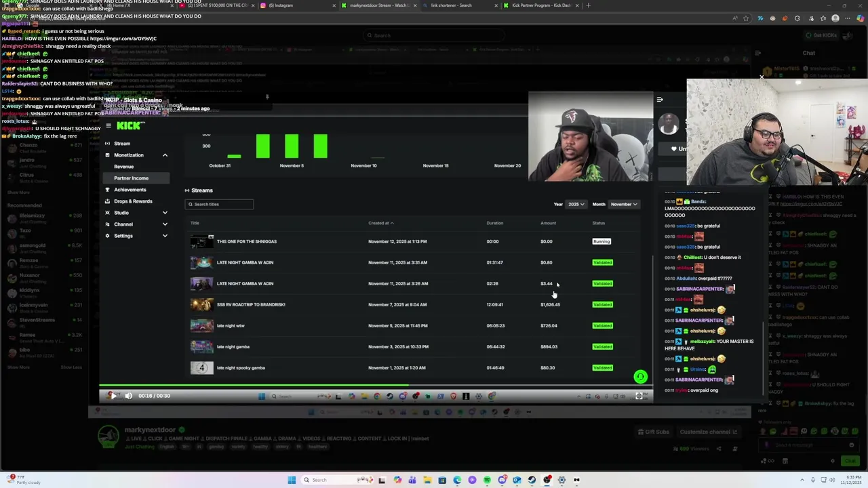Show hidden system tray icons
868x488 pixels.
802,480
